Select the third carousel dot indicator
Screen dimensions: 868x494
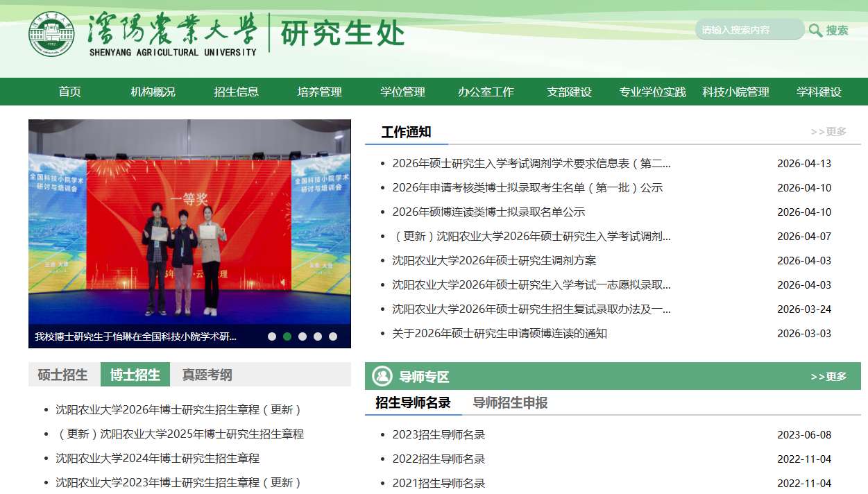[x=303, y=337]
